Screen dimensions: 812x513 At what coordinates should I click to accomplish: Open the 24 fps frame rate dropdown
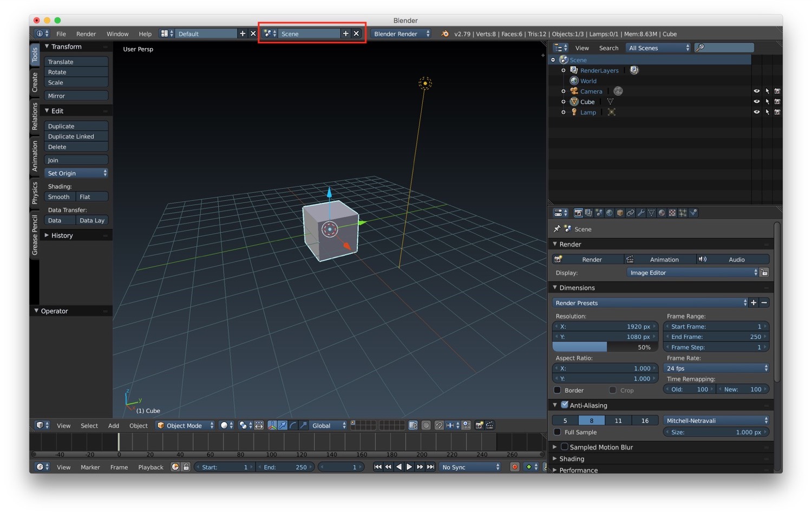[x=716, y=368]
